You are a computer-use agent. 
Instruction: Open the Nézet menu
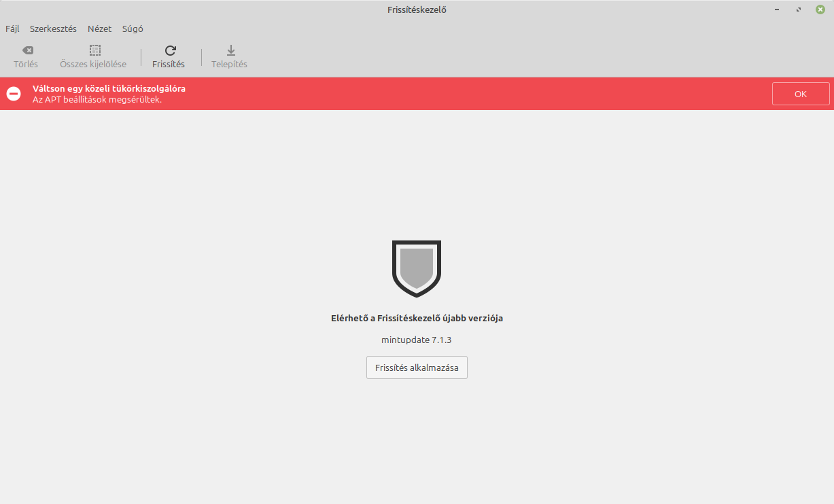pyautogui.click(x=99, y=29)
